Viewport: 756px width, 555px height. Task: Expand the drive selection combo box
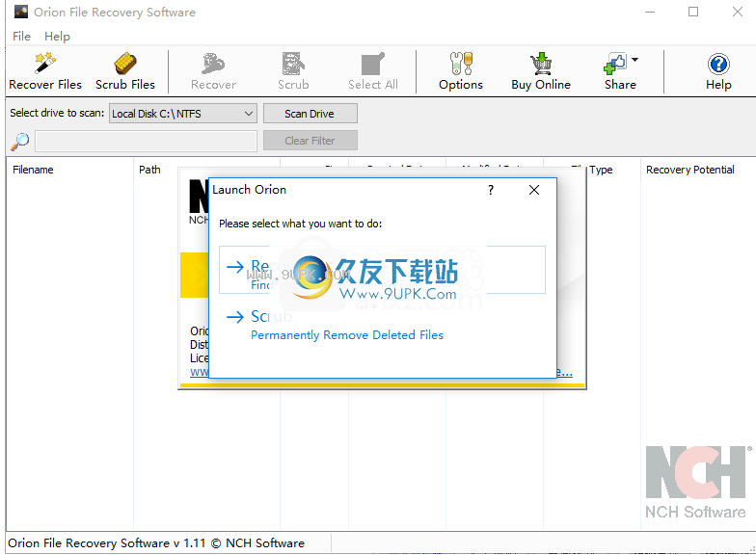(183, 114)
